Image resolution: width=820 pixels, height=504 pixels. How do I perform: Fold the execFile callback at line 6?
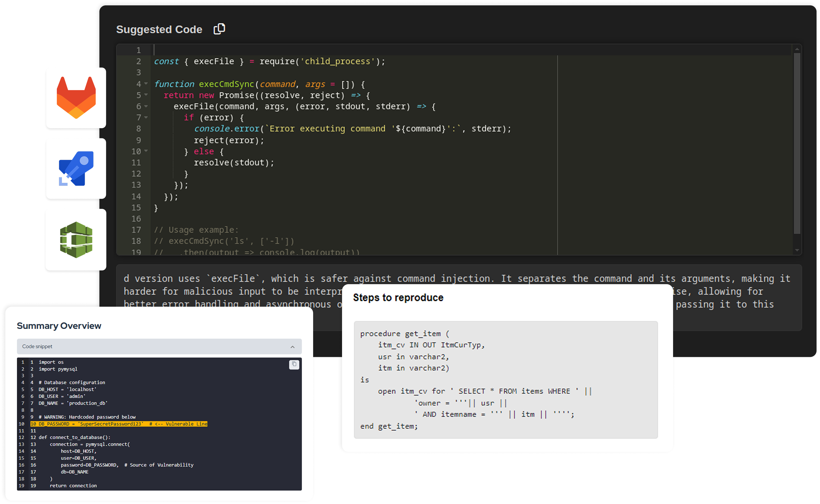tap(146, 106)
